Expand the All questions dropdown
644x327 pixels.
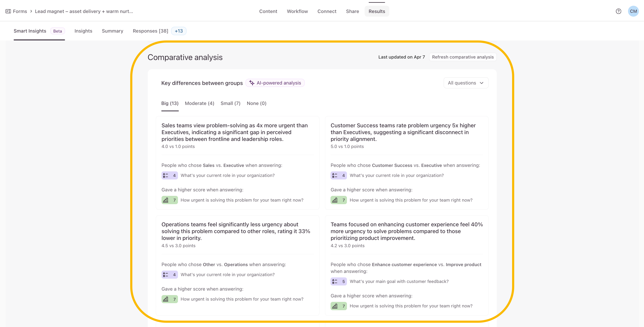point(466,83)
